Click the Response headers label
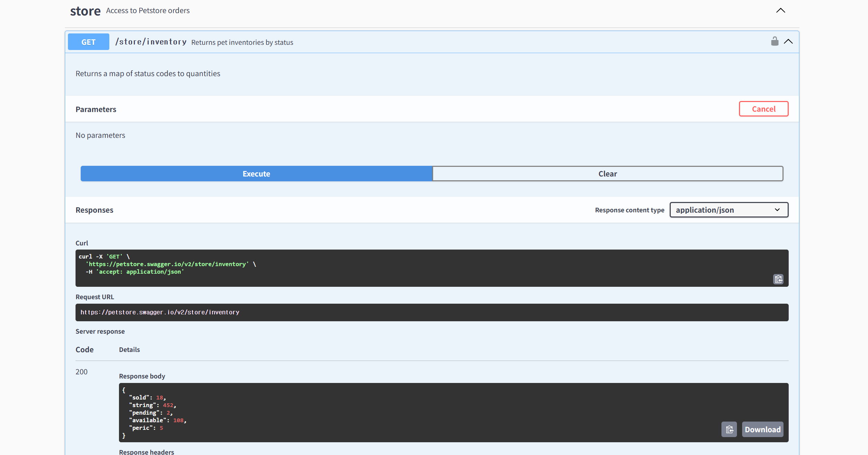868x455 pixels. coord(146,452)
